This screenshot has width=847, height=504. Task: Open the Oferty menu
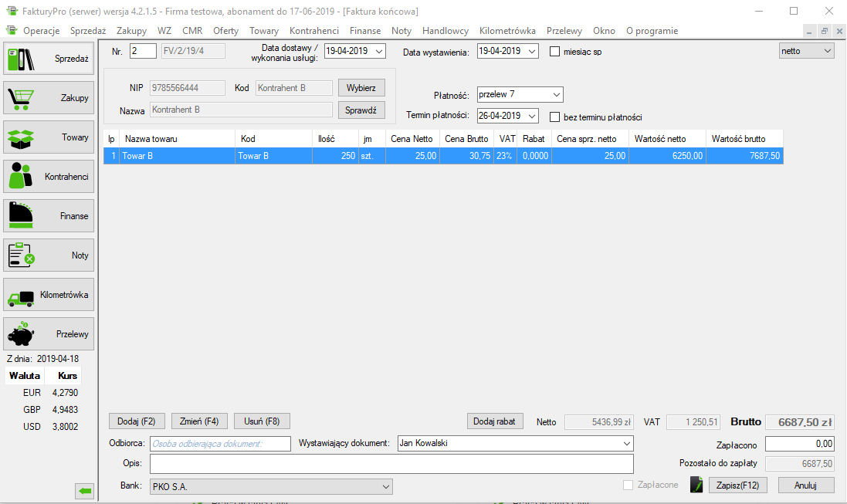tap(225, 31)
